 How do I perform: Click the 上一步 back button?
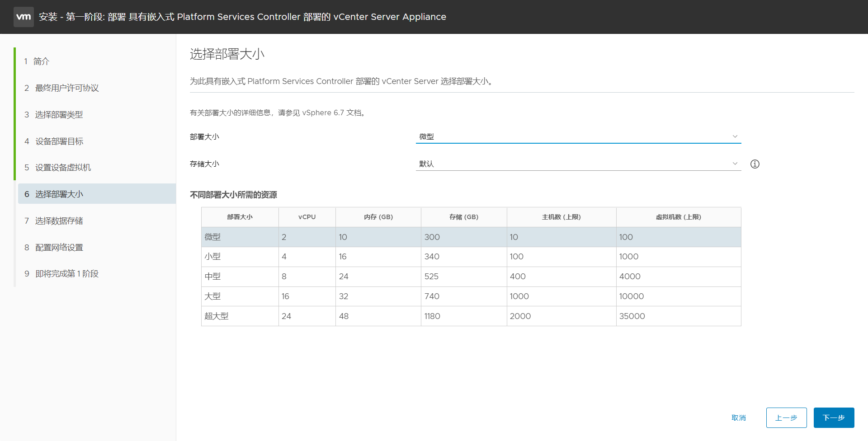coord(786,418)
